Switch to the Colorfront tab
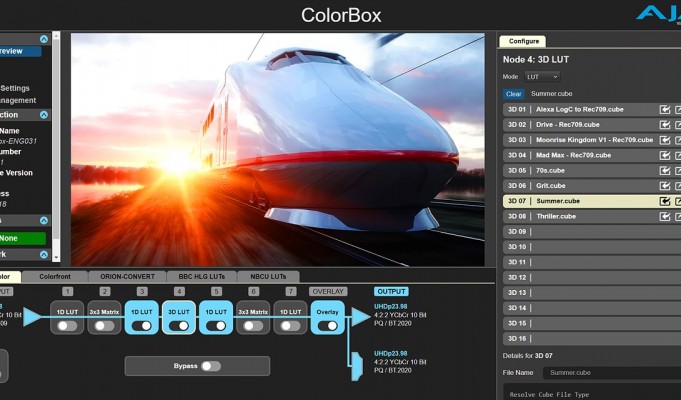The image size is (681, 400). [55, 277]
